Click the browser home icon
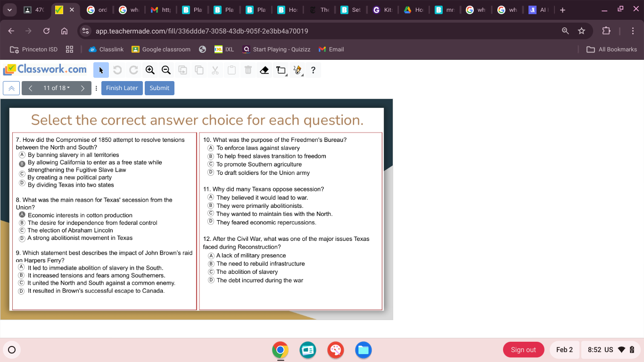 pos(65,31)
